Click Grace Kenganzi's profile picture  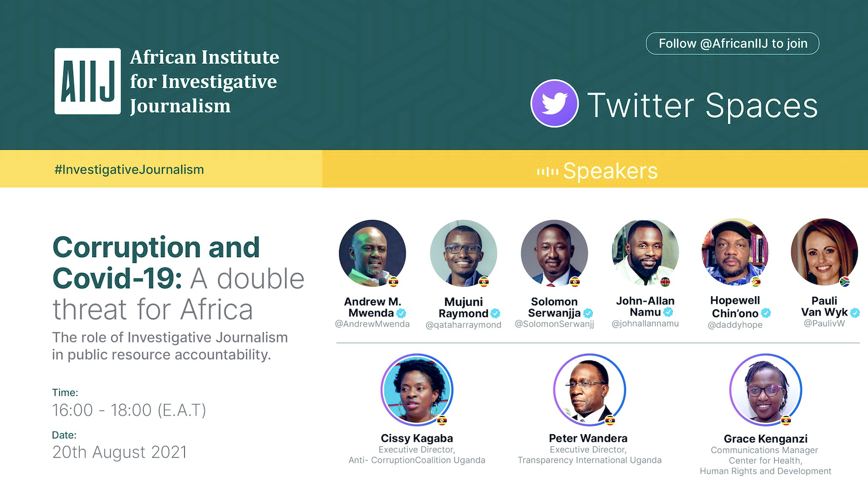coord(765,390)
